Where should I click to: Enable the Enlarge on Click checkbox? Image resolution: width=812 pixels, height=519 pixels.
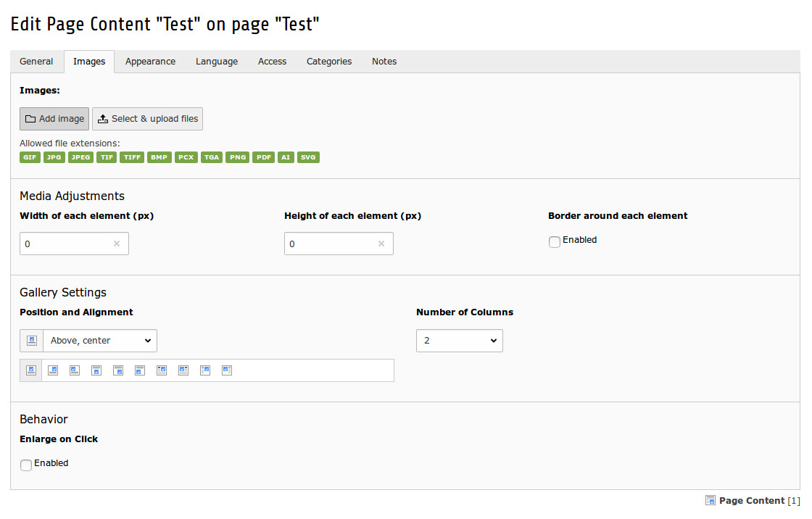[26, 465]
